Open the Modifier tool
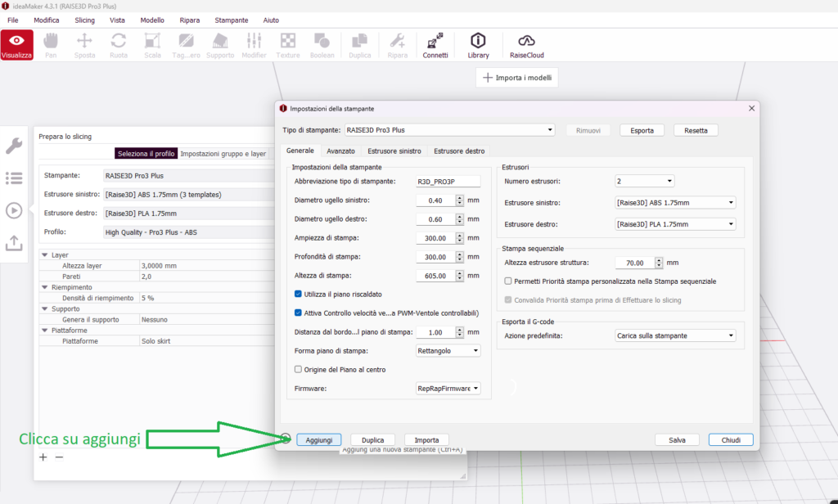This screenshot has height=504, width=838. 254,45
